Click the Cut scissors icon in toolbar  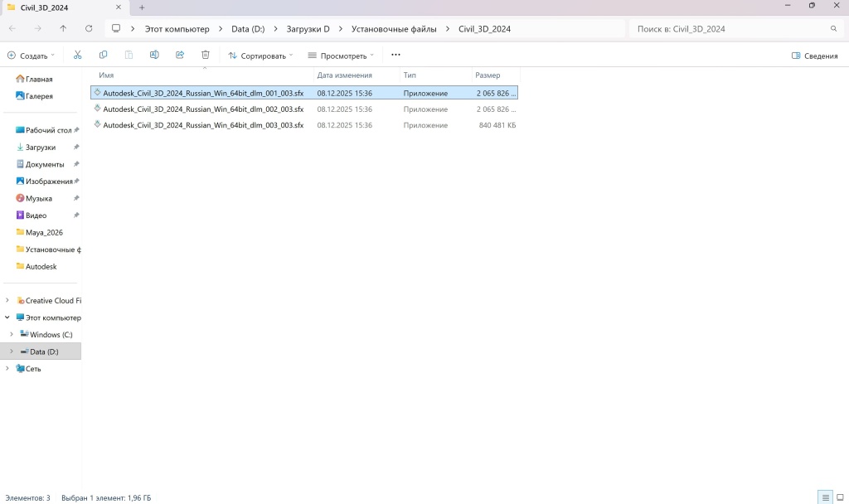pyautogui.click(x=77, y=56)
